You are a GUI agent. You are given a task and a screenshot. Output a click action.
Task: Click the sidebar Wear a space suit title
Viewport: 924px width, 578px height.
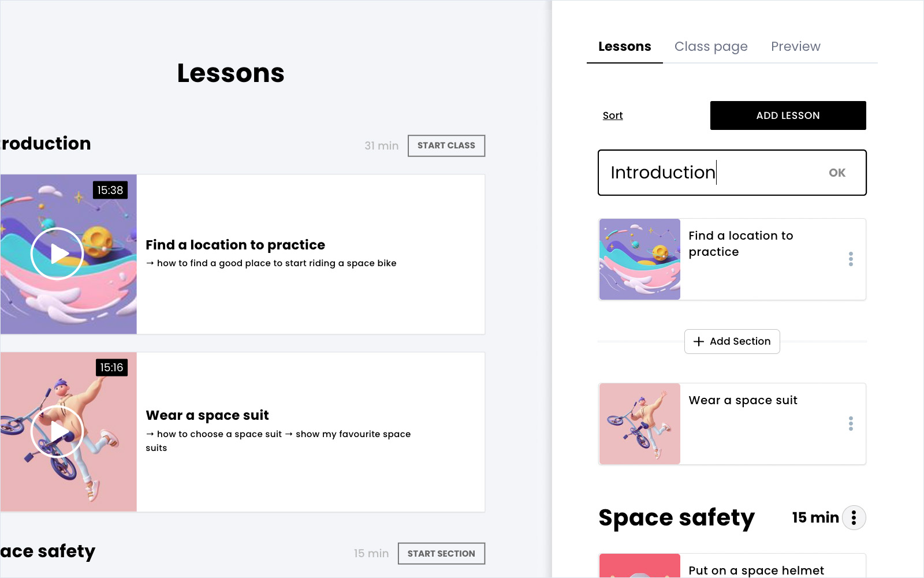(x=743, y=400)
